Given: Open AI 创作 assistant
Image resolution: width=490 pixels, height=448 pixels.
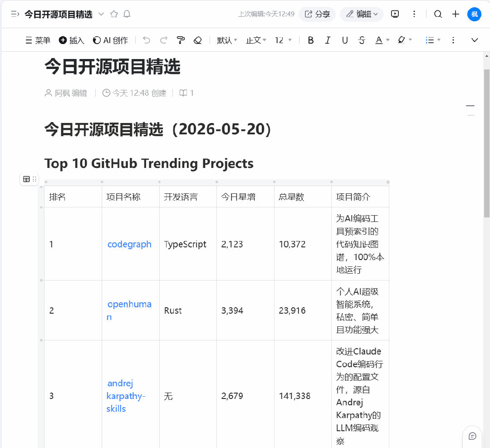Looking at the screenshot, I should [x=111, y=40].
